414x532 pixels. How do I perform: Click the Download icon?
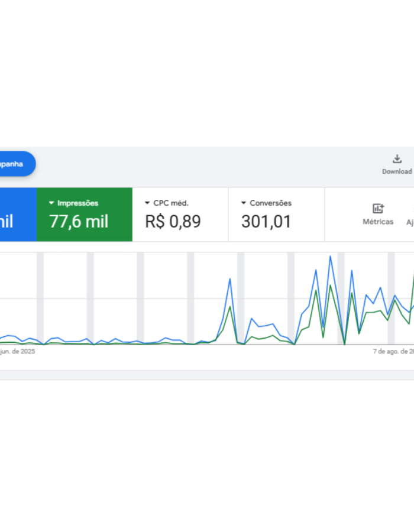(397, 159)
